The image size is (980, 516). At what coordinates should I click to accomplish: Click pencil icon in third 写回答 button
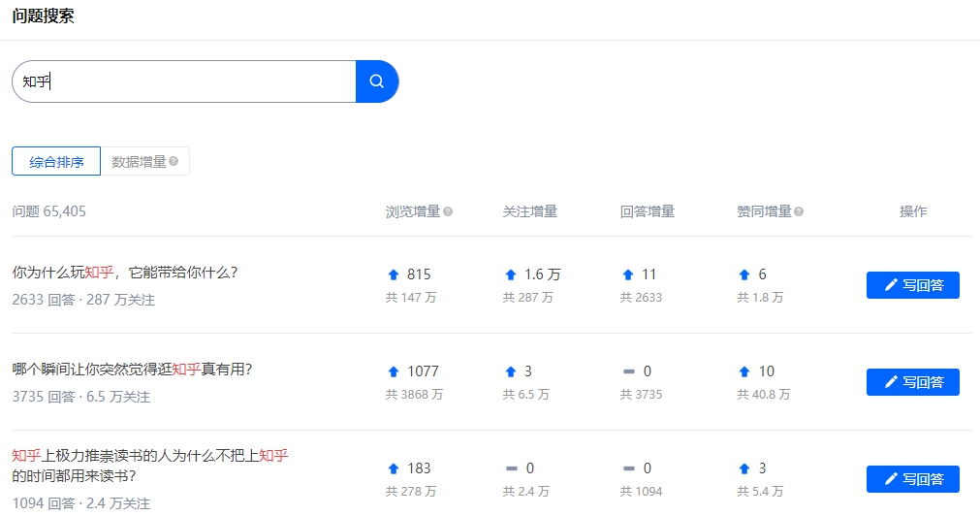pos(891,479)
